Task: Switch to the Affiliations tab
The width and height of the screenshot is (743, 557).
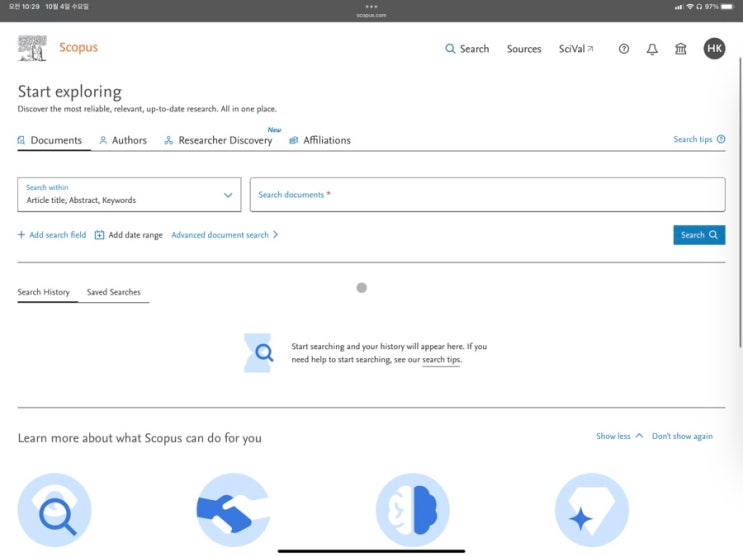Action: tap(320, 140)
